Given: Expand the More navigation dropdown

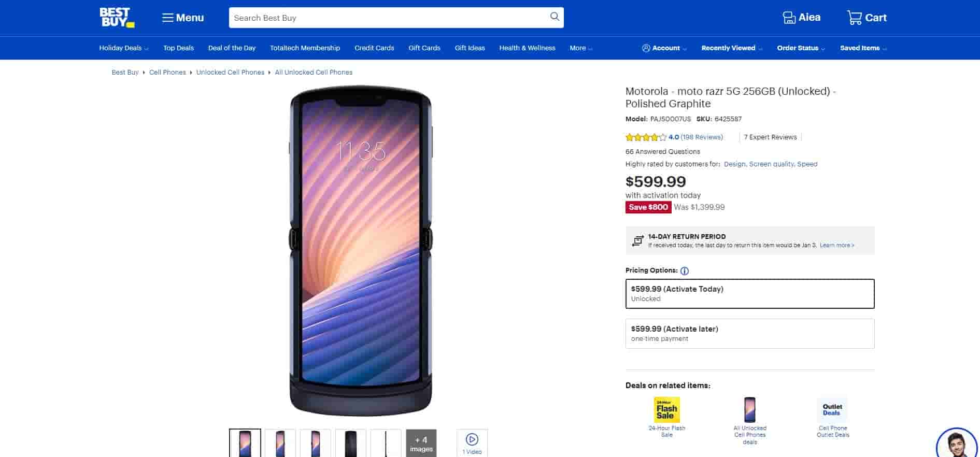Looking at the screenshot, I should point(580,48).
